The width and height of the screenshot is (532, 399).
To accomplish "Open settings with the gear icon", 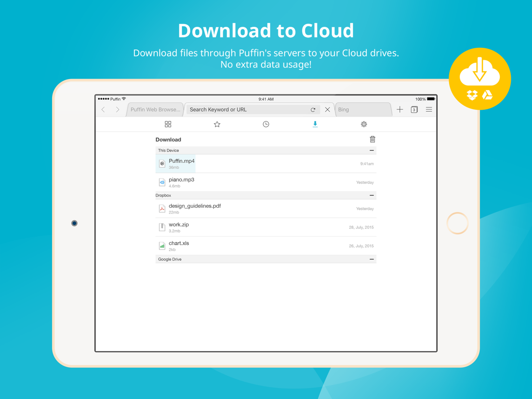I will point(364,124).
